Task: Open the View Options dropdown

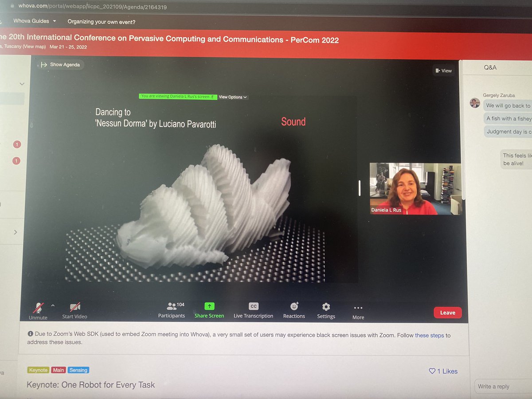Action: coord(233,97)
